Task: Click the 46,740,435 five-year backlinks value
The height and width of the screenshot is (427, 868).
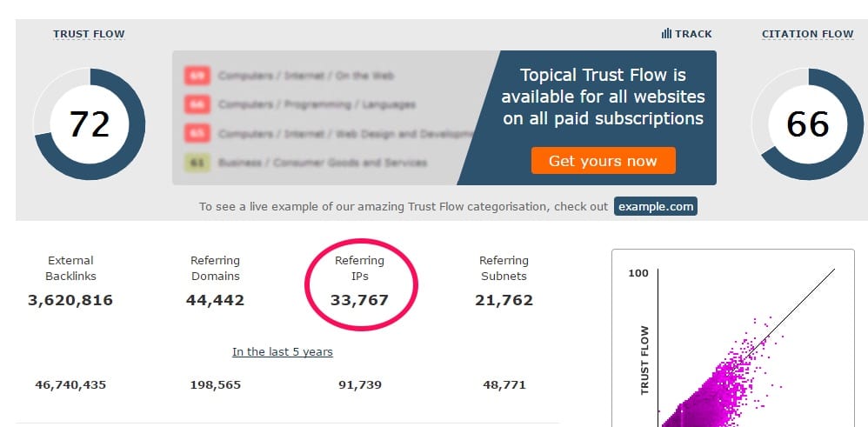Action: 70,385
